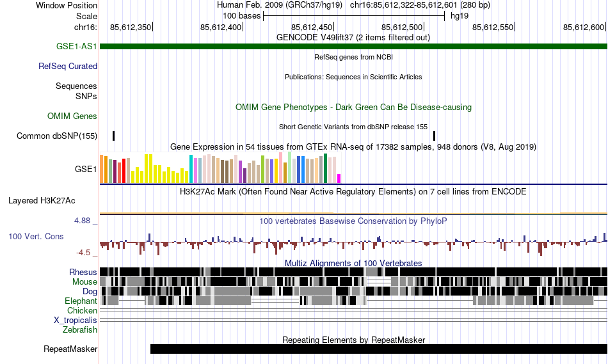The width and height of the screenshot is (608, 364).
Task: Click the GSE1-AS1 green gene bar
Action: 354,47
